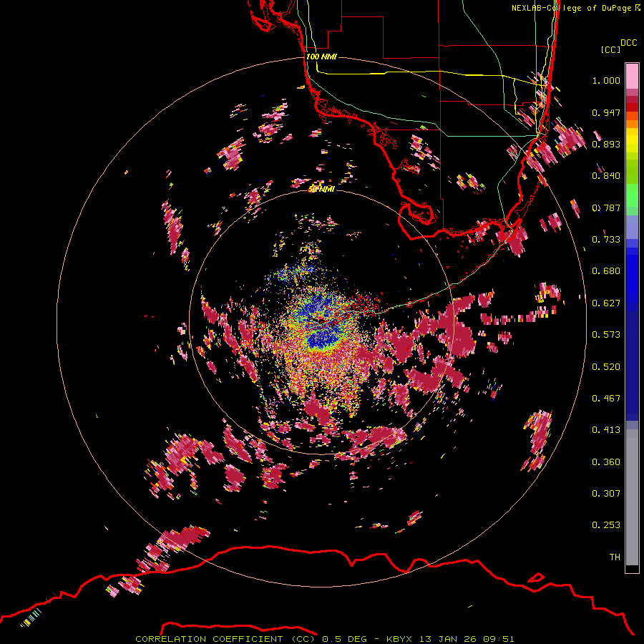Click the TH threshold label
The height and width of the screenshot is (644, 644).
point(615,557)
